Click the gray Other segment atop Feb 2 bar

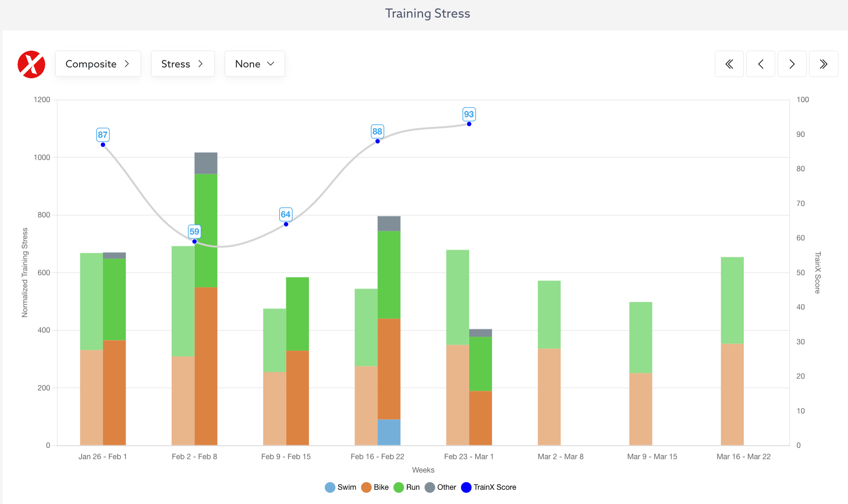pyautogui.click(x=206, y=163)
